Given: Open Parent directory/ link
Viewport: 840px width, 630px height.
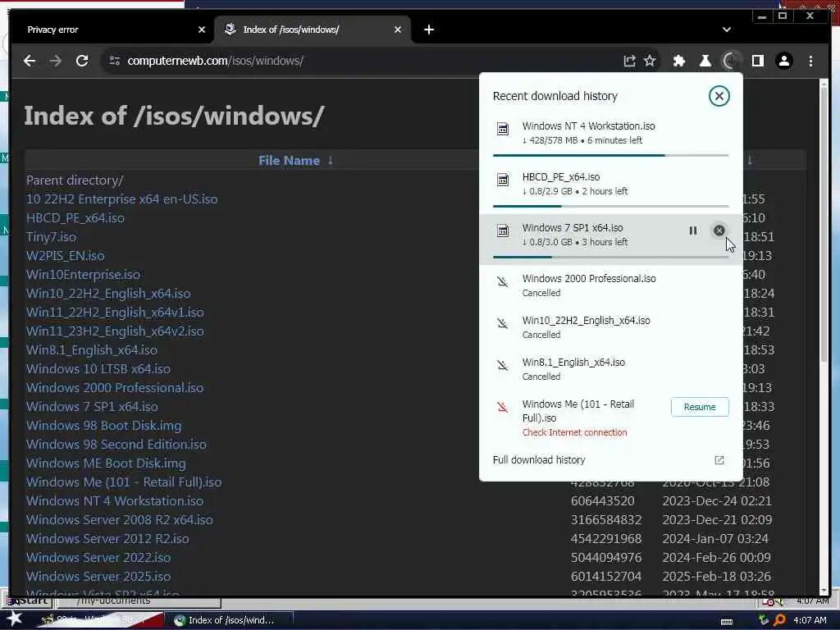Looking at the screenshot, I should pos(75,180).
